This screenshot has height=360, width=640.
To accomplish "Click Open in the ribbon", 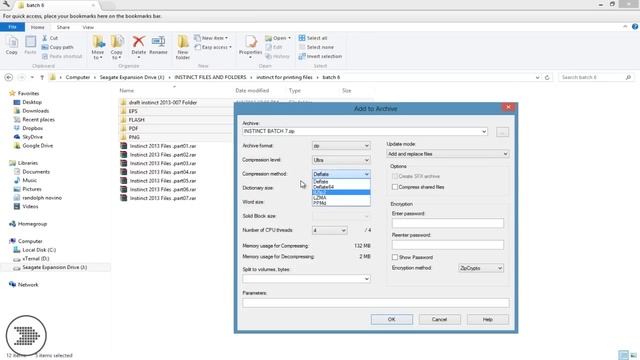I will [278, 38].
